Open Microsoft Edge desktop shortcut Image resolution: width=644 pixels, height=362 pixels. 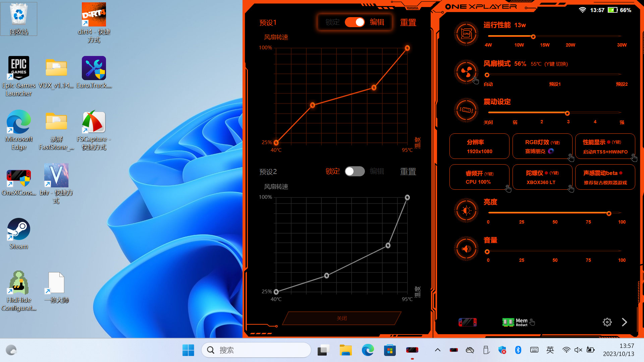(x=19, y=130)
